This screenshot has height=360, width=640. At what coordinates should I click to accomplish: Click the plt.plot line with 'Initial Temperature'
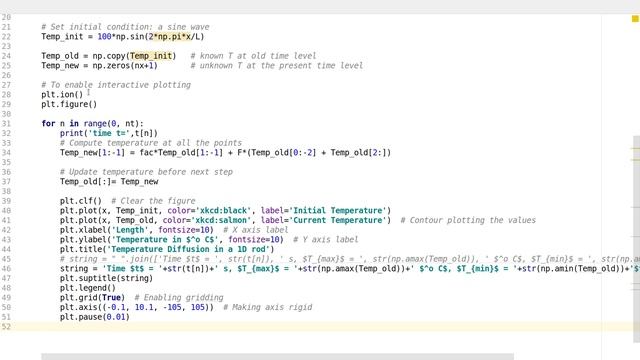point(225,210)
